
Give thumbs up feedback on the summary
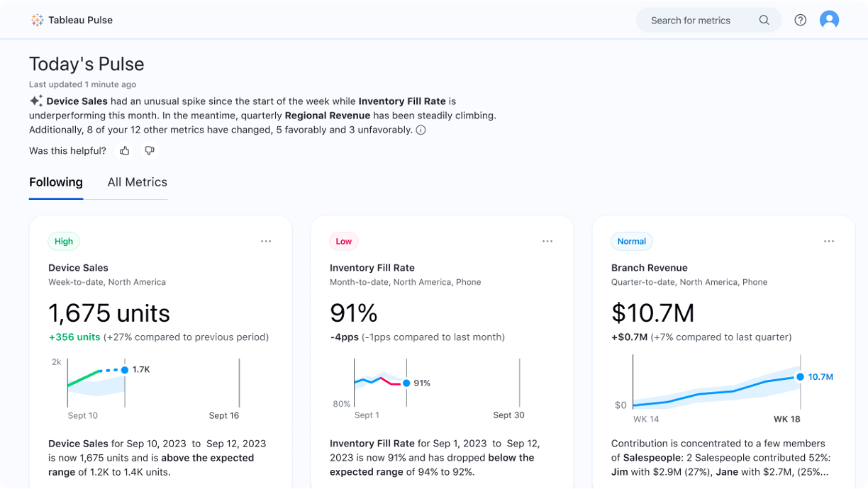pos(125,150)
